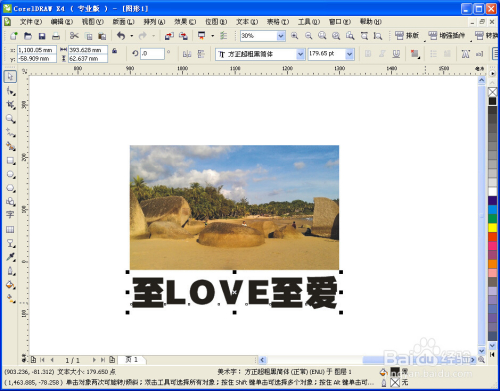Expand the Undo history dropdown arrow
This screenshot has height=391, width=500.
[132, 36]
